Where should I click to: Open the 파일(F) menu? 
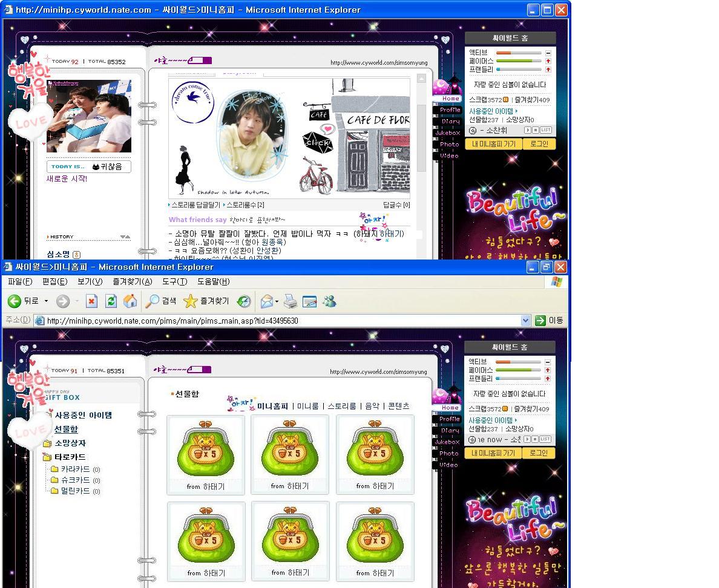[20, 281]
